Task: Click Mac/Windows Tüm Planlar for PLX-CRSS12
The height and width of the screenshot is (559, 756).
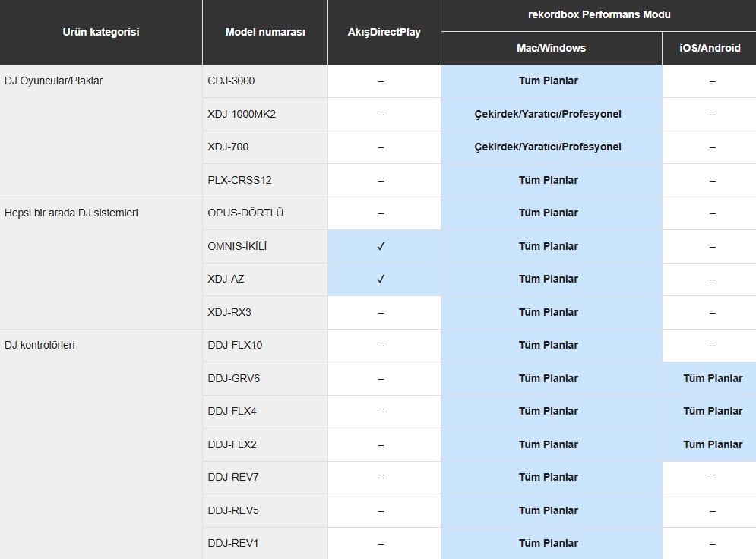Action: (549, 180)
